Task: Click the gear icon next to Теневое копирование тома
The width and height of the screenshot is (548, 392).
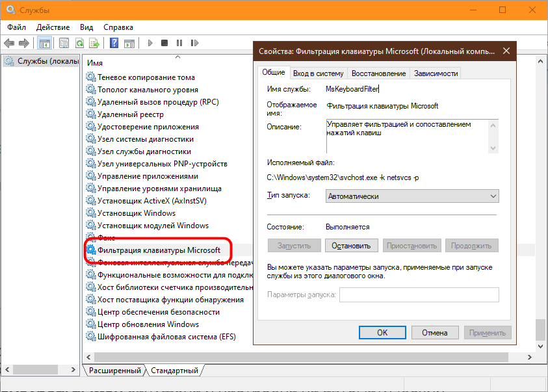Action: (91, 77)
